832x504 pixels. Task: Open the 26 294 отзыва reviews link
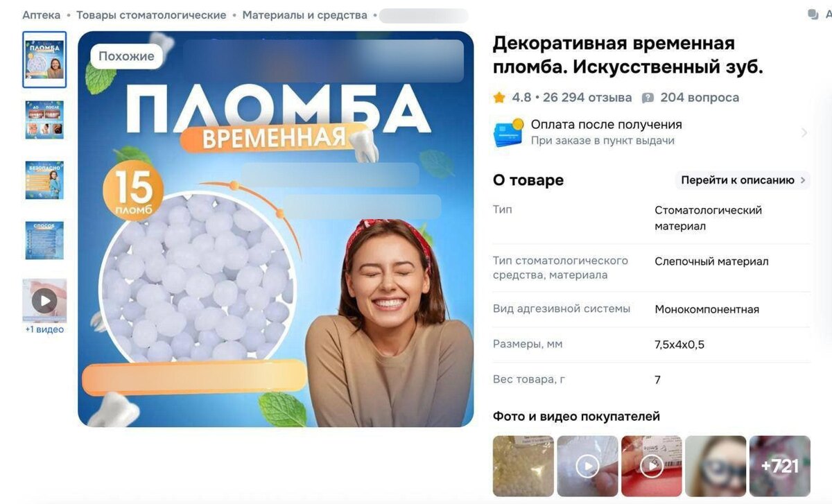tap(587, 98)
